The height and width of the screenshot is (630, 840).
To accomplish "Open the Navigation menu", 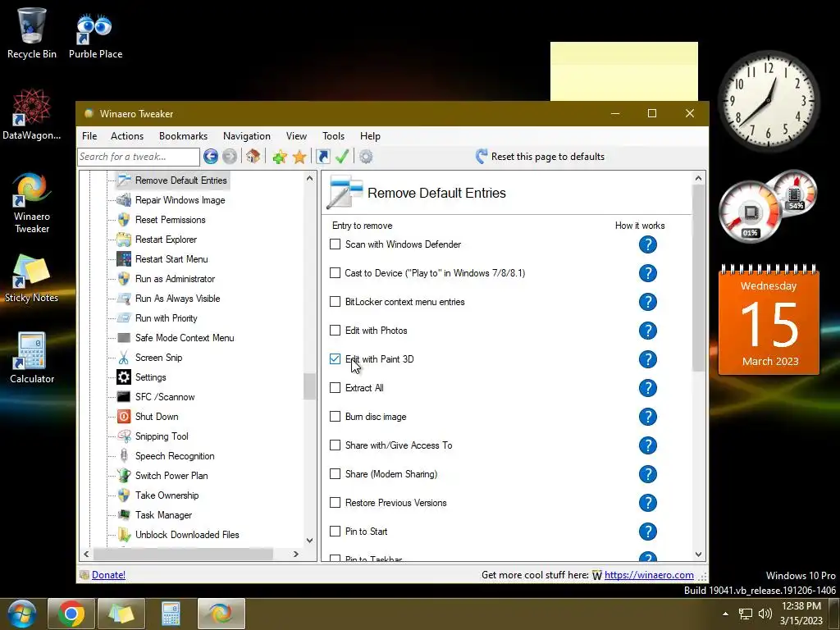I will 246,136.
